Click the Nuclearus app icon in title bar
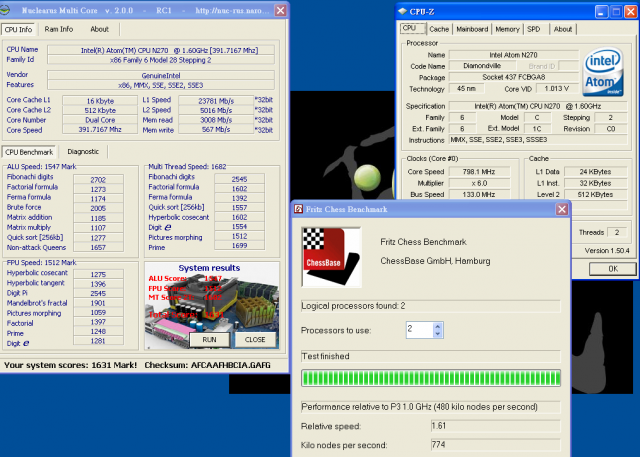This screenshot has width=640, height=457. (x=5, y=10)
